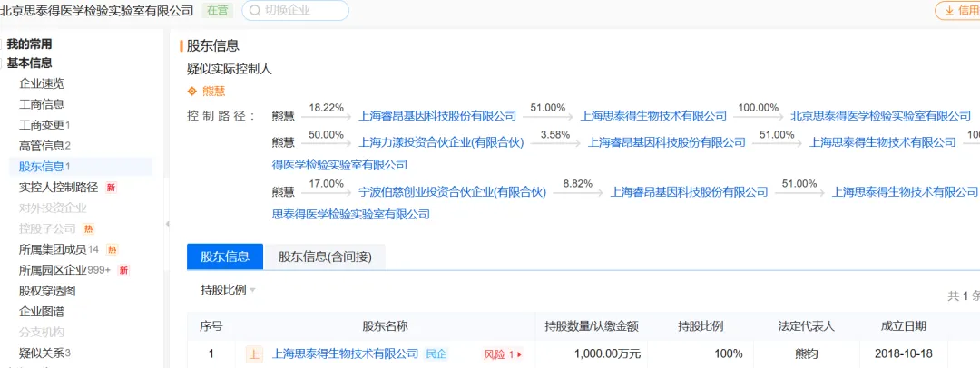980x368 pixels.
Task: Open 工商信息 in the sidebar
Action: point(41,104)
